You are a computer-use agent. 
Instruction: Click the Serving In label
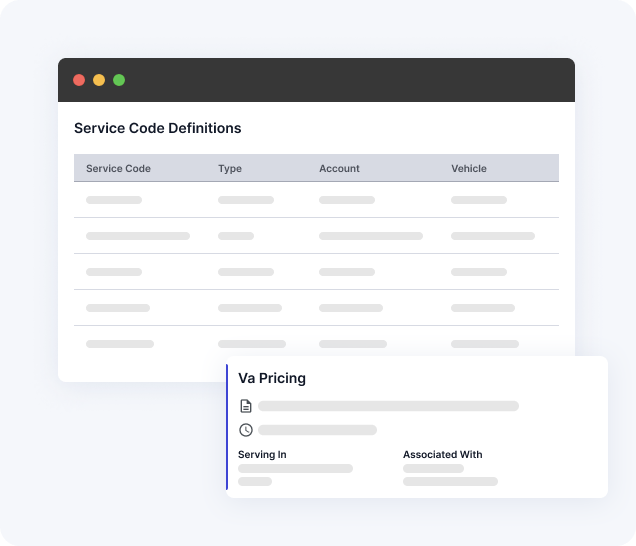(262, 454)
